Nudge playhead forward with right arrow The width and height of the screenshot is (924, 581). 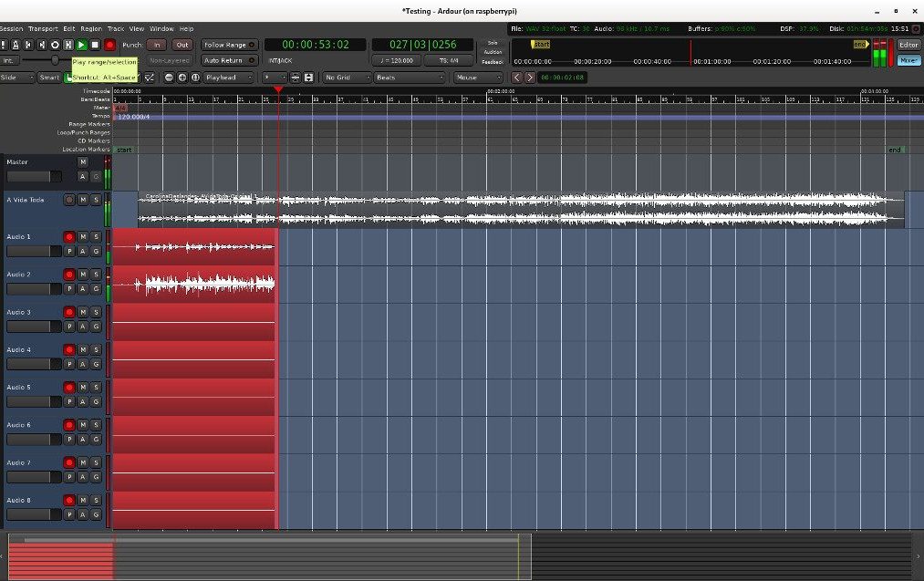(x=530, y=78)
